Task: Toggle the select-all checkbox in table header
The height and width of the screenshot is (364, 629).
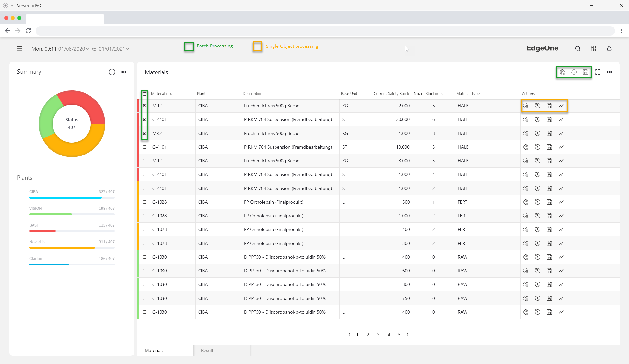Action: pos(145,94)
